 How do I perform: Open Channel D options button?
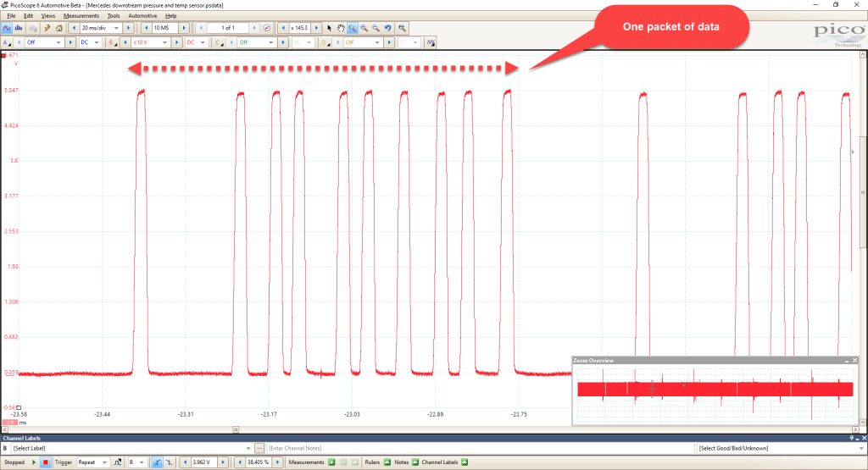pos(325,42)
